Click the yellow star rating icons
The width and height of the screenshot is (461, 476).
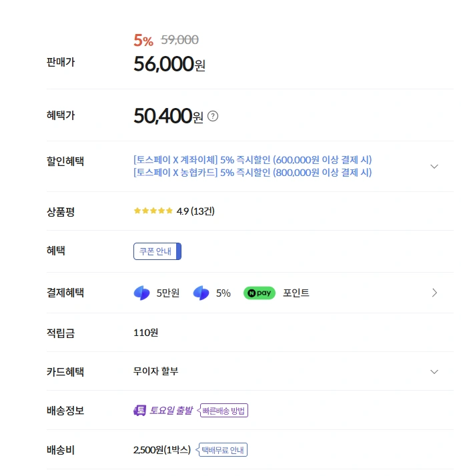tap(153, 211)
